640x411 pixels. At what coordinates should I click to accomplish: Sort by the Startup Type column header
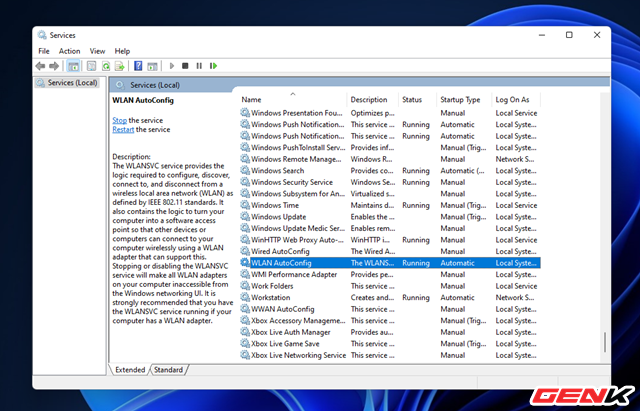coord(464,100)
